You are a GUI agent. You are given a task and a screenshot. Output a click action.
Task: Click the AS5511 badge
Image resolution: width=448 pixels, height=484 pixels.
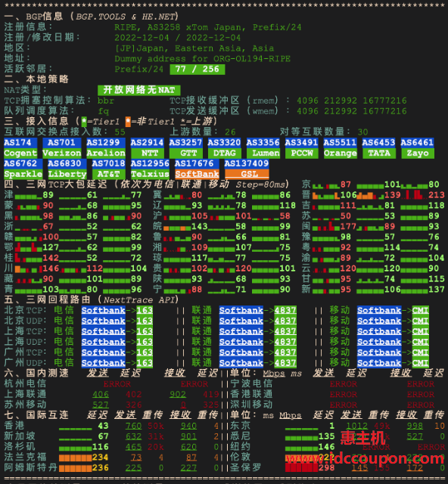click(x=341, y=142)
